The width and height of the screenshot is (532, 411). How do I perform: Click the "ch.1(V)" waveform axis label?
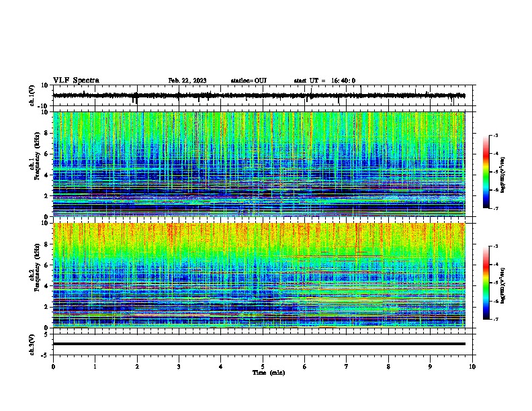[32, 95]
